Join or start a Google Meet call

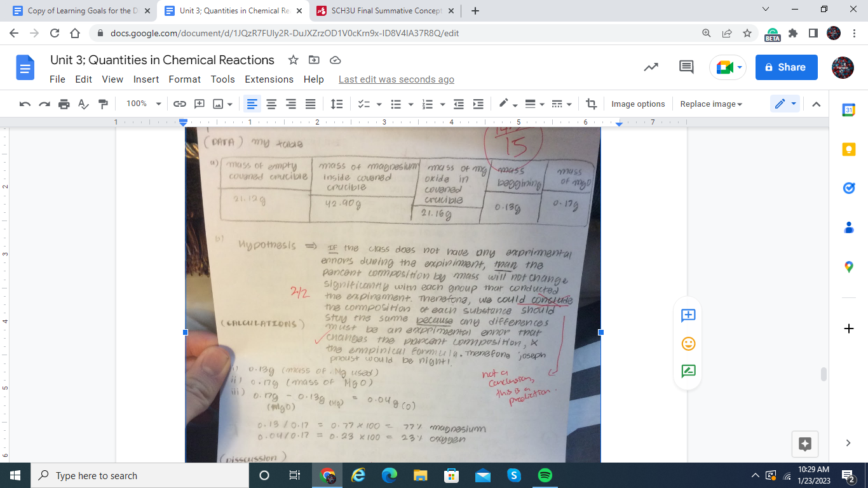(728, 67)
